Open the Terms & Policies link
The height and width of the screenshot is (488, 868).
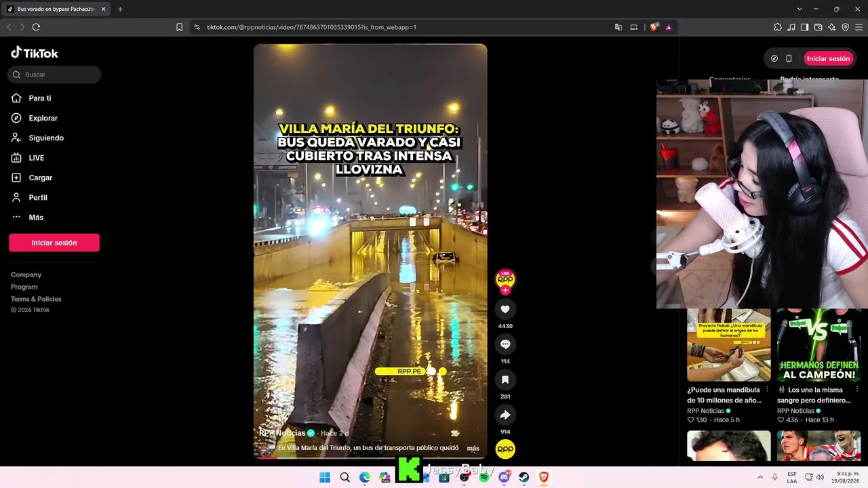pos(36,299)
